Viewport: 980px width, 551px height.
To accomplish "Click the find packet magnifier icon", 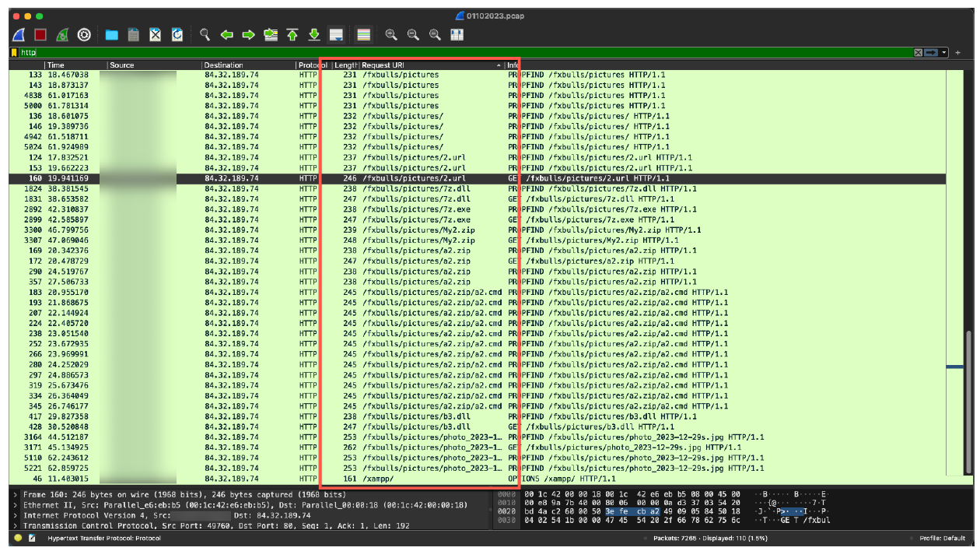I will pos(205,35).
